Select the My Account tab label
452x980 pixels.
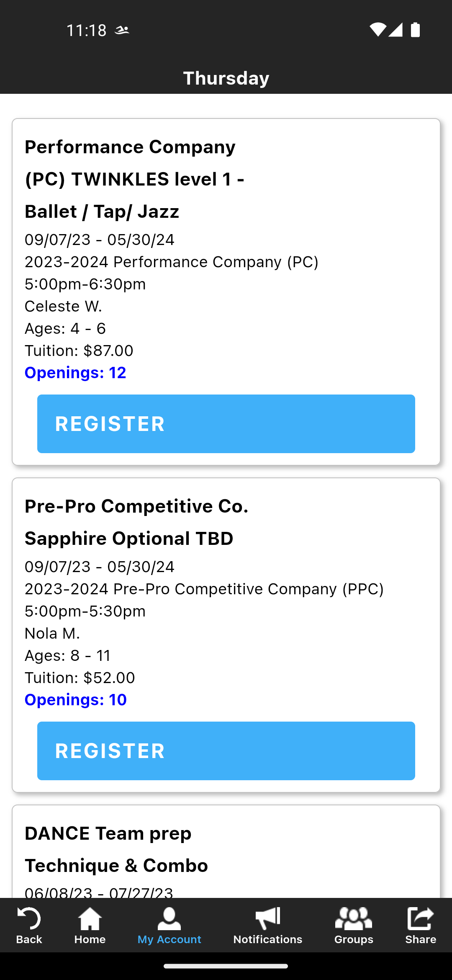pos(169,939)
